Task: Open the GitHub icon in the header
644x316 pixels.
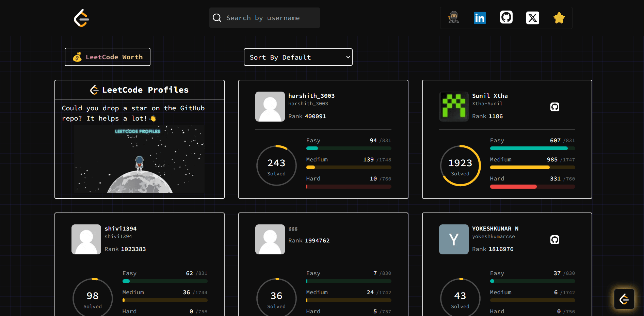Action: 506,18
